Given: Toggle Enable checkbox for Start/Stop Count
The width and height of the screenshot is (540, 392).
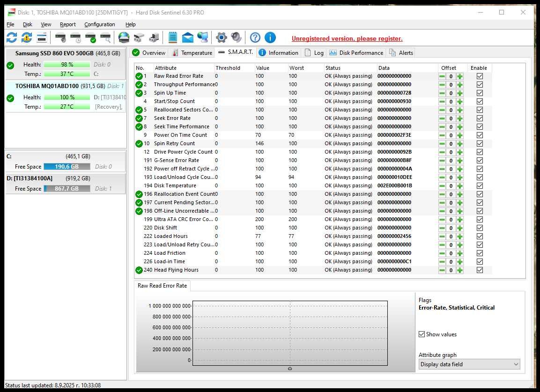Looking at the screenshot, I should 480,101.
